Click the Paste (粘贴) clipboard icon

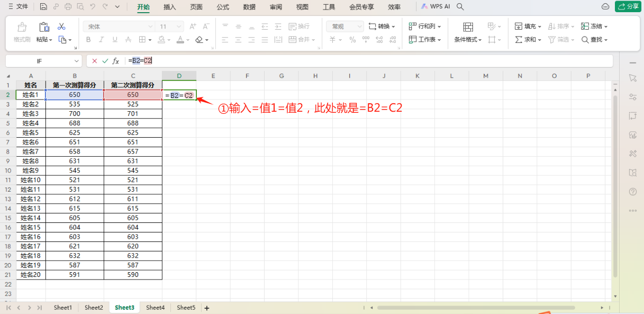click(x=44, y=28)
